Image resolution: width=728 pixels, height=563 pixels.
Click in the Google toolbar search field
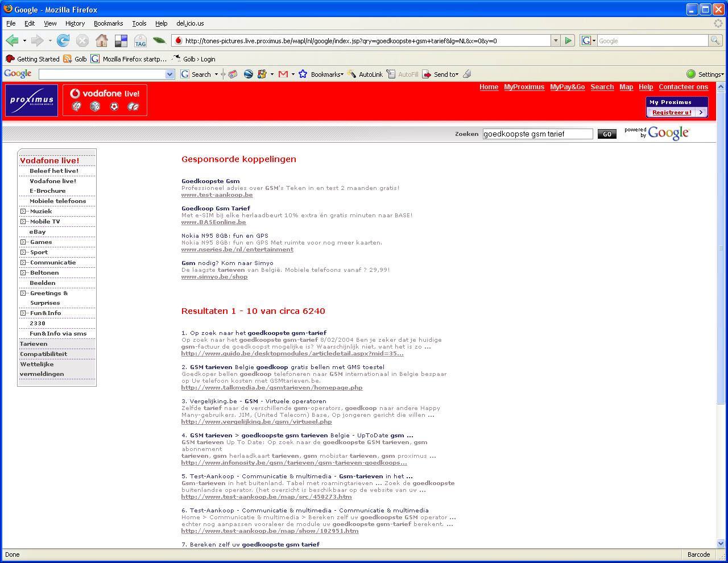click(102, 74)
